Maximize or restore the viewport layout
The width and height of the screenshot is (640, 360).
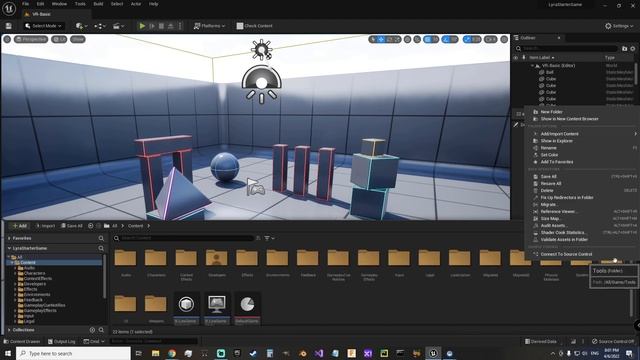click(x=504, y=39)
